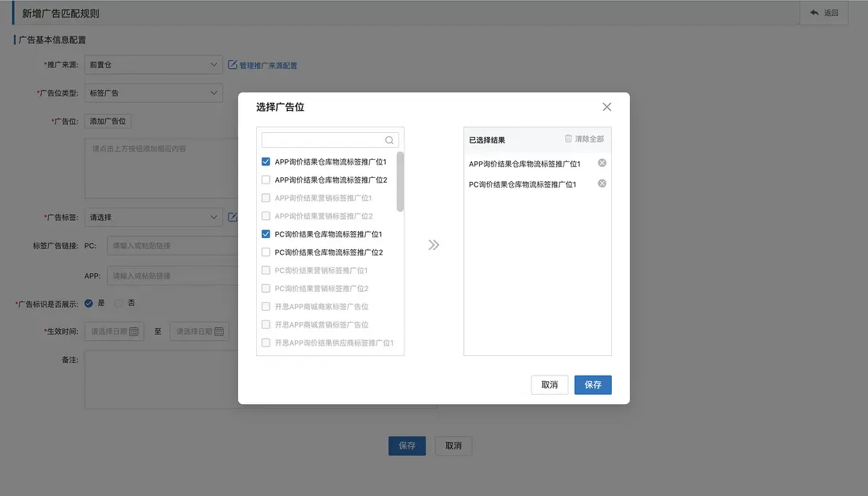The image size is (868, 496).
Task: Open the 管理推广来源配置 link
Action: (x=268, y=66)
